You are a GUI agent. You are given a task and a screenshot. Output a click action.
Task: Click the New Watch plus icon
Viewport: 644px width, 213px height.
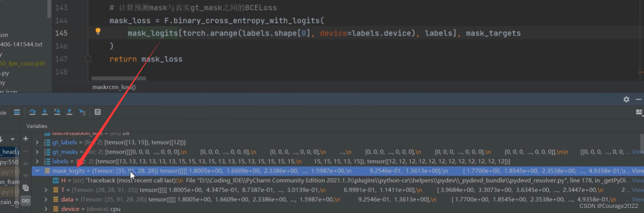click(x=26, y=138)
